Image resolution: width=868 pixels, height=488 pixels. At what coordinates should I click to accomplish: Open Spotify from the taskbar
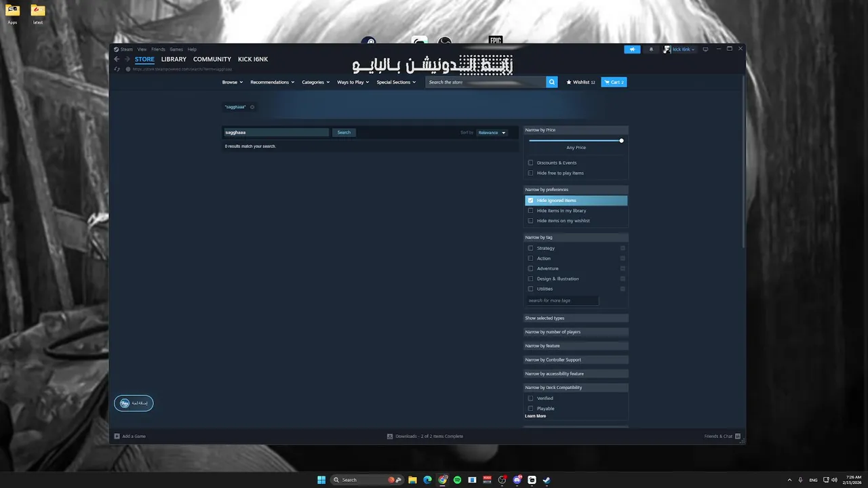tap(457, 480)
